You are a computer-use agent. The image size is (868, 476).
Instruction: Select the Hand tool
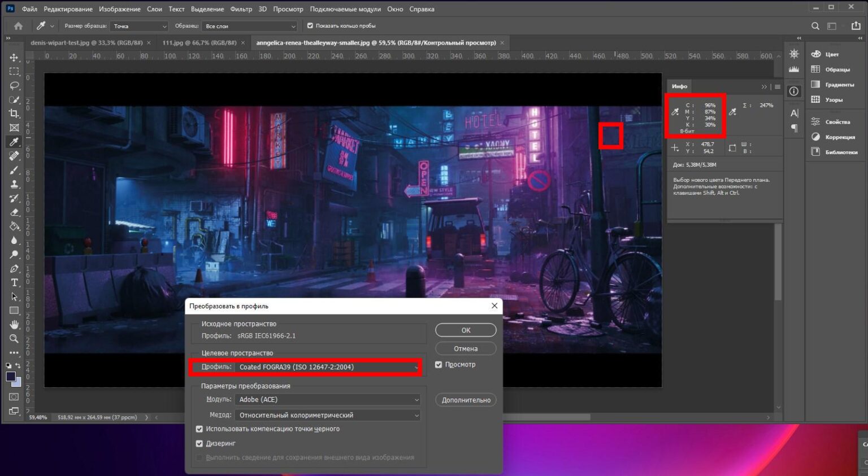pyautogui.click(x=14, y=325)
